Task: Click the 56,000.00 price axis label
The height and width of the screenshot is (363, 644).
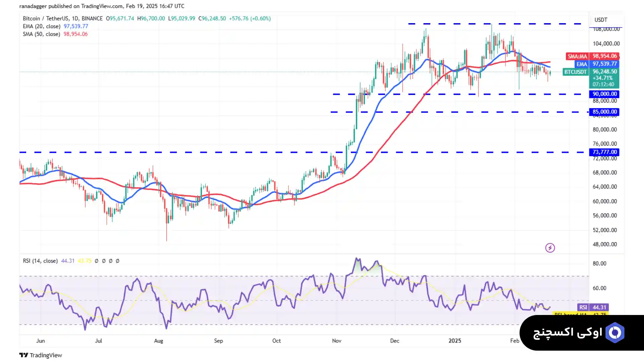Action: (605, 215)
